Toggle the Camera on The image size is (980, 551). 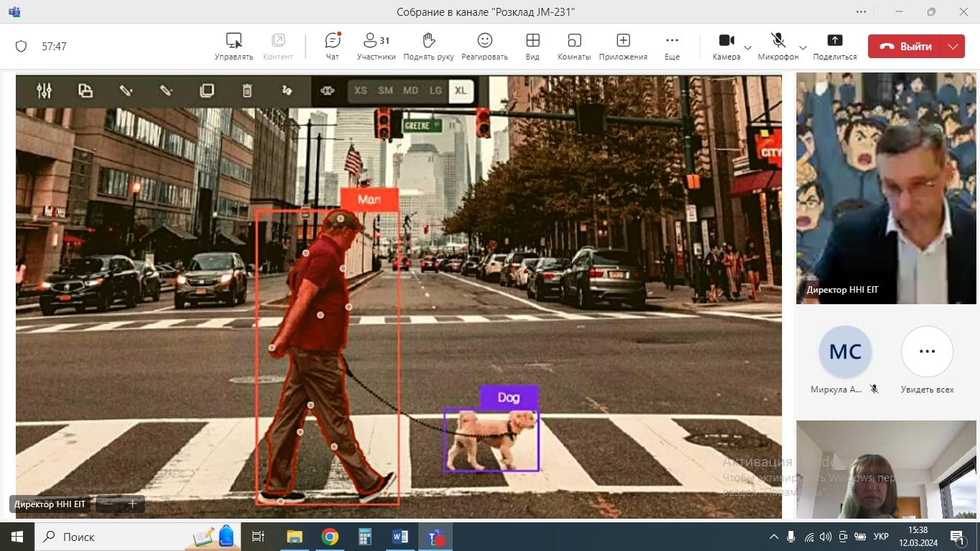click(x=726, y=46)
